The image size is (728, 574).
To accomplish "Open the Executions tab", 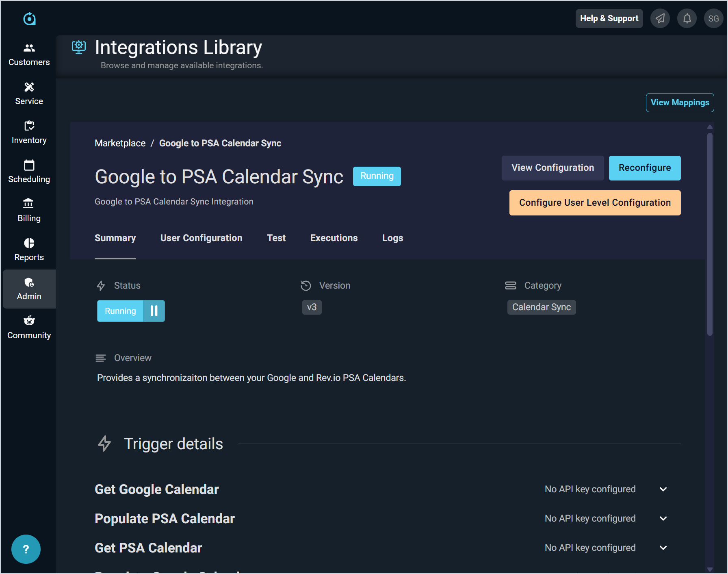I will pos(334,238).
